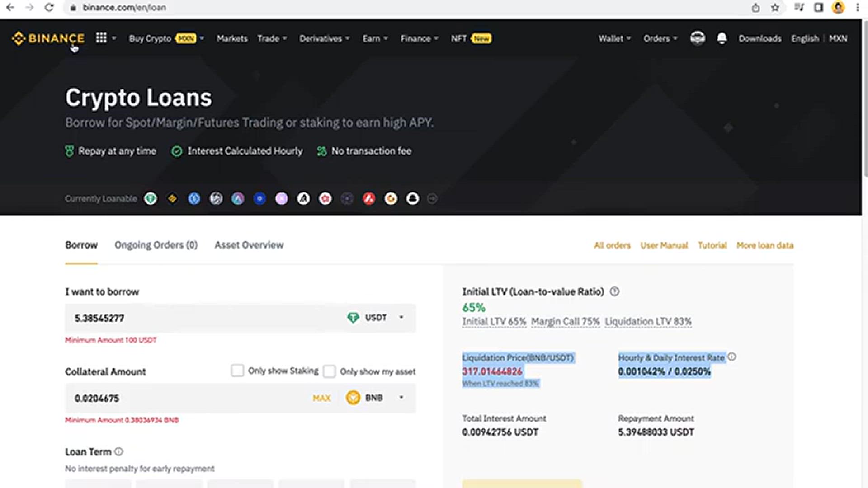Click the page vertical scrollbar

865,99
